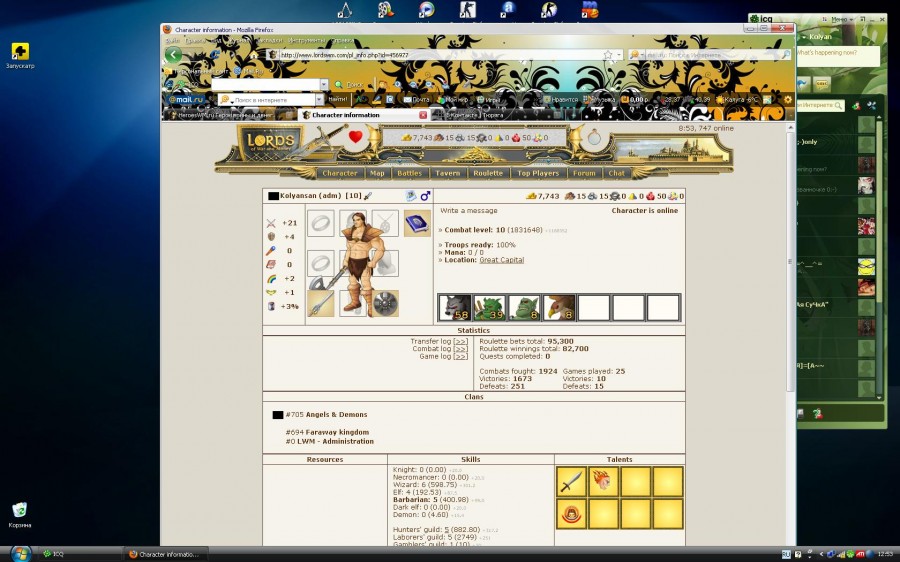Open the address bar history dropdown
The width and height of the screenshot is (900, 562).
coord(619,55)
